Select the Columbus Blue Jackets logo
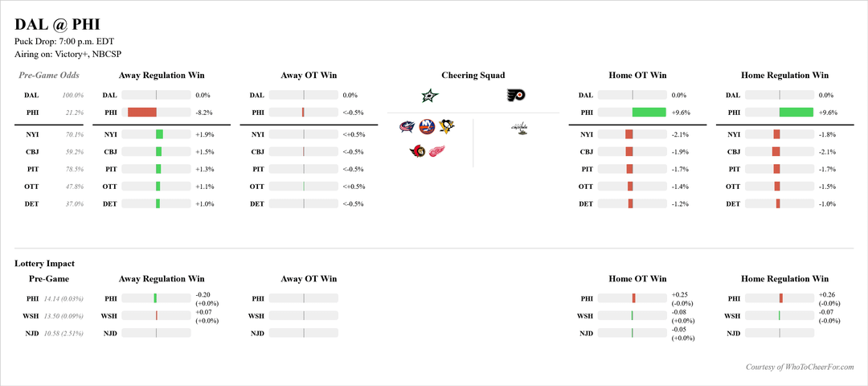This screenshot has height=386, width=868. [x=407, y=127]
